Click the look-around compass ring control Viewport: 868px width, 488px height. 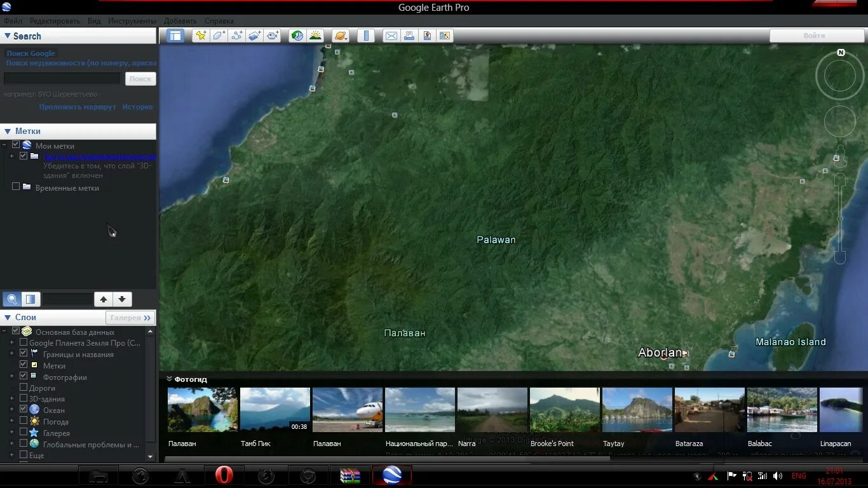[x=840, y=76]
